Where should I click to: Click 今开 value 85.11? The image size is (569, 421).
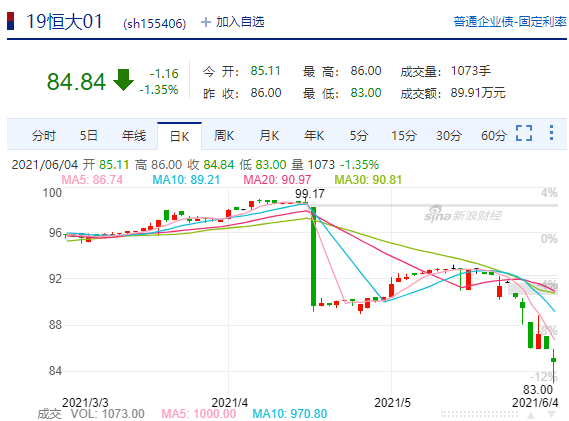[266, 71]
